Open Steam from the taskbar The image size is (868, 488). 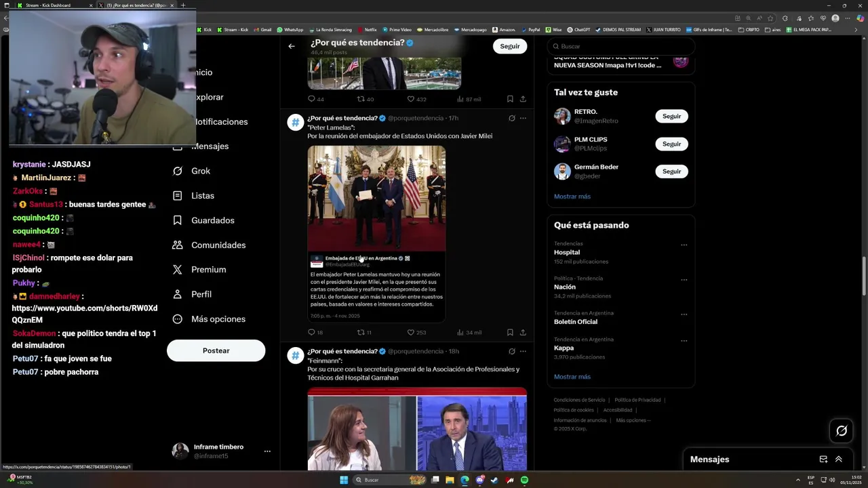(x=494, y=480)
